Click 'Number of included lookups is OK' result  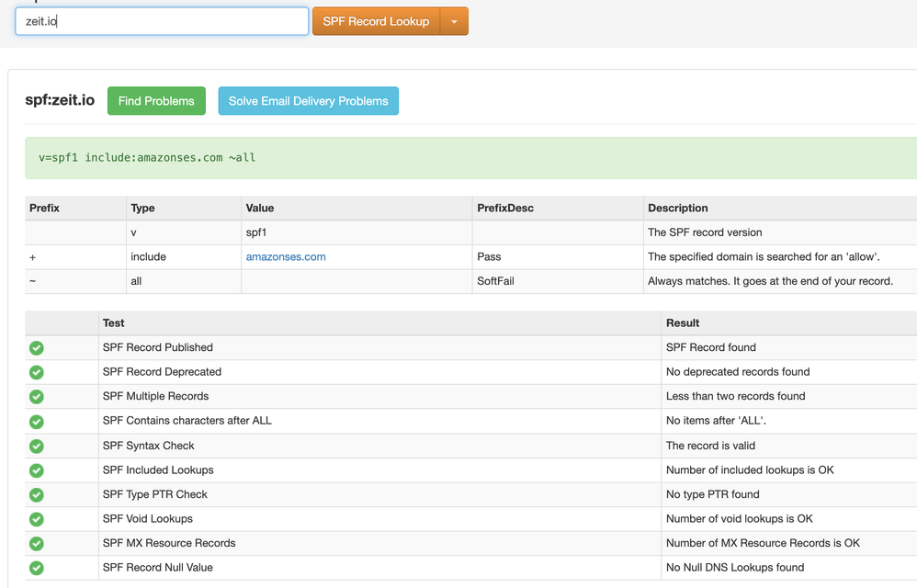[x=750, y=469]
